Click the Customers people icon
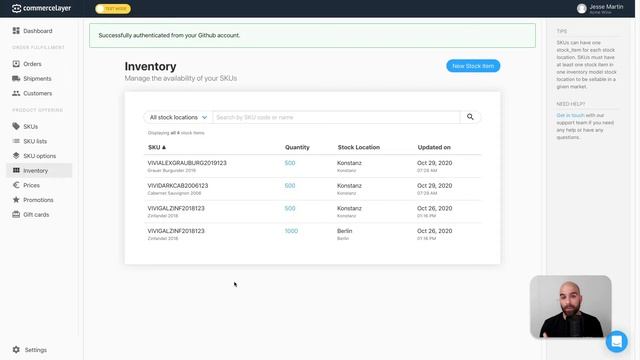 coord(16,93)
